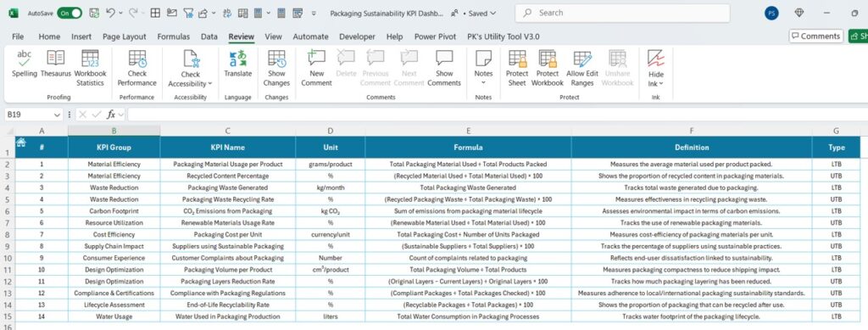Expand the Name Box dropdown arrow

[x=57, y=115]
